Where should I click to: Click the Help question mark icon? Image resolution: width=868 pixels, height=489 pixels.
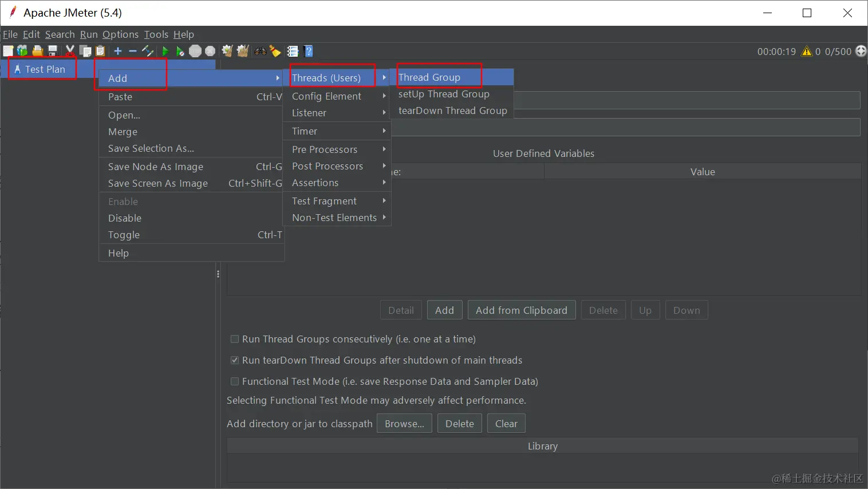point(309,52)
